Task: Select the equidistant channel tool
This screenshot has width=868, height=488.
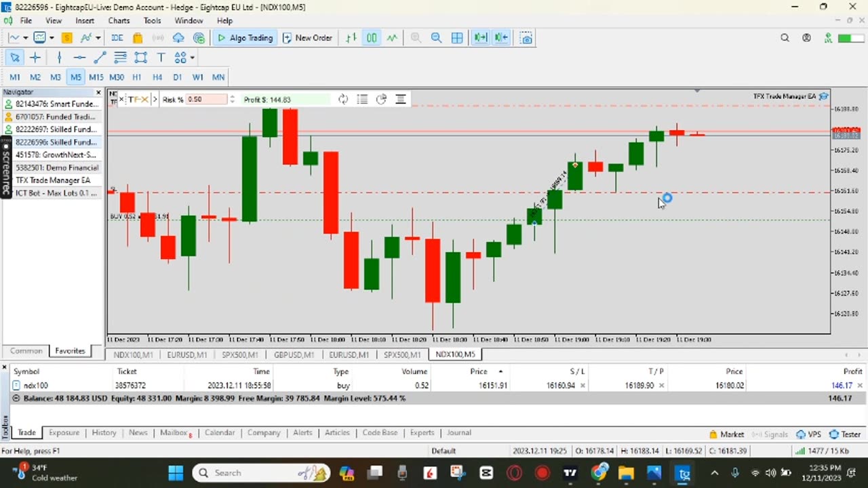Action: [120, 58]
